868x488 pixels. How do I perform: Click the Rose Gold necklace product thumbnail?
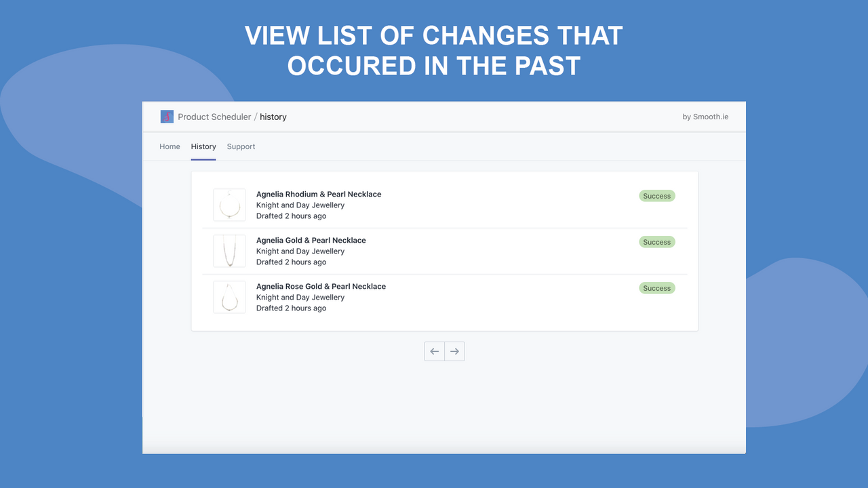[229, 297]
